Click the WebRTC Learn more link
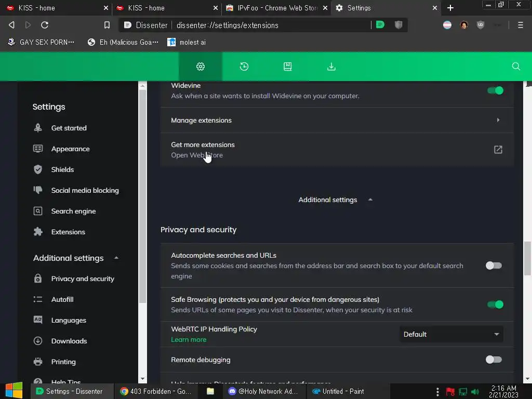The height and width of the screenshot is (399, 532). click(189, 340)
